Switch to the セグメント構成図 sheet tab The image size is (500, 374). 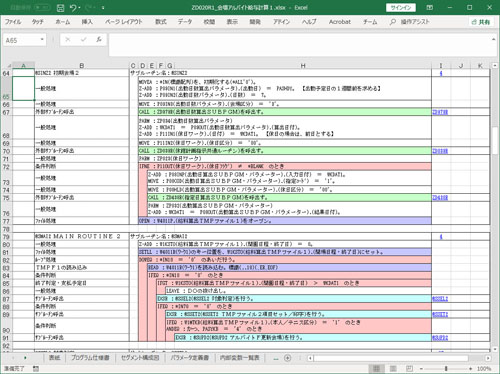click(140, 358)
